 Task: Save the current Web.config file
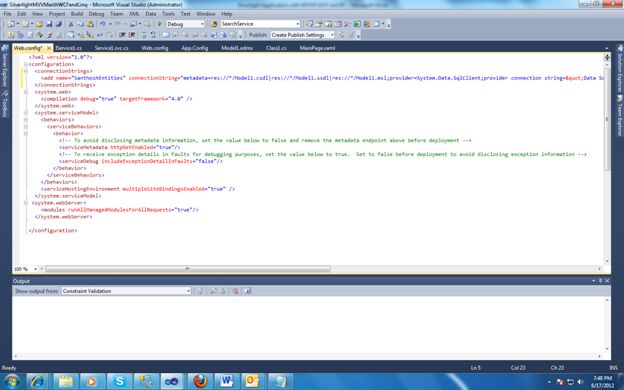click(49, 24)
